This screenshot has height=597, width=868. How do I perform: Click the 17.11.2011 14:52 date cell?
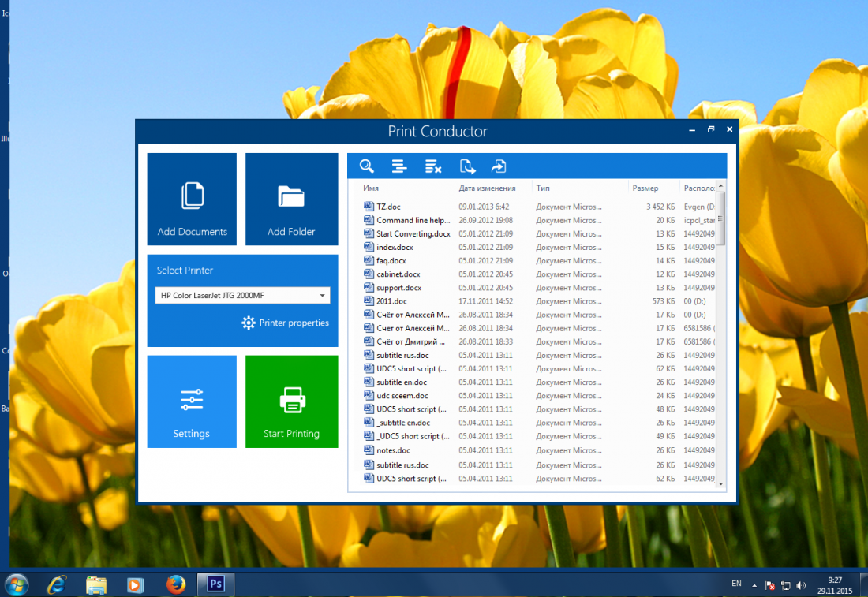tap(485, 301)
